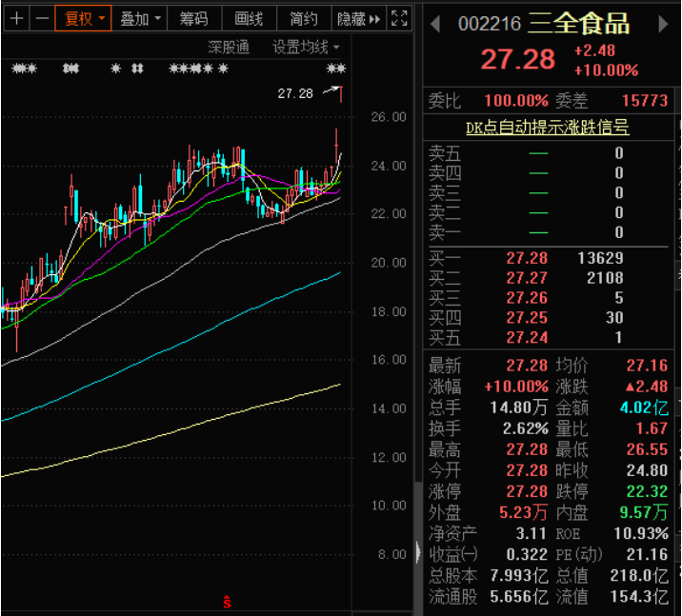
Task: Click the panel splitter collapse arrow
Action: [x=417, y=550]
